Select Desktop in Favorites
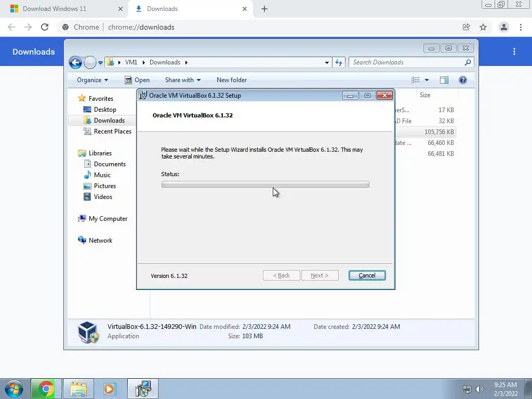The image size is (532, 399). click(105, 110)
